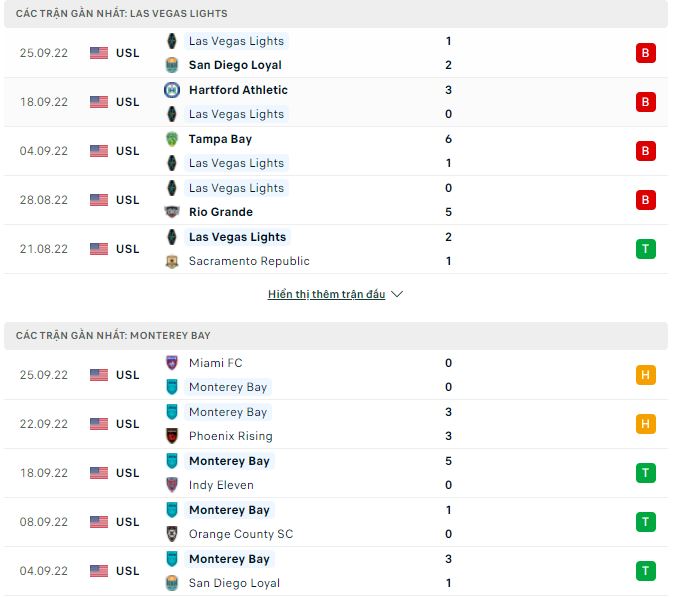Click the Miami FC team crest
The height and width of the screenshot is (597, 678).
(x=172, y=363)
